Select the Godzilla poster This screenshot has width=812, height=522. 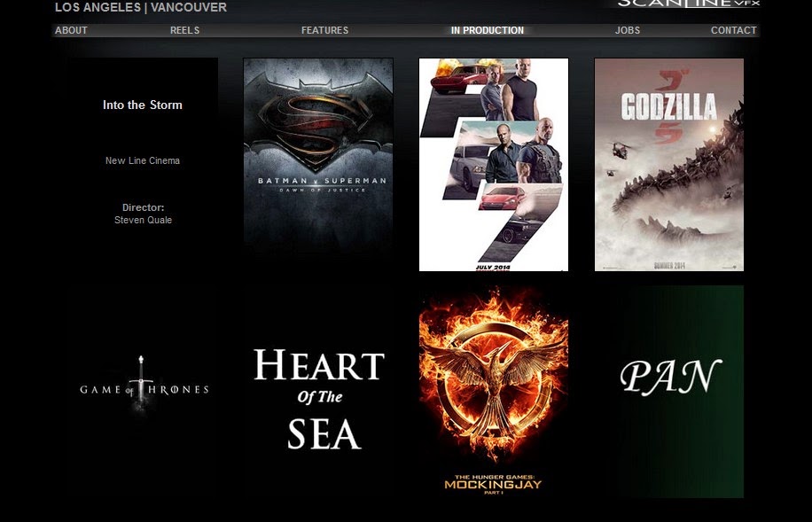point(669,164)
